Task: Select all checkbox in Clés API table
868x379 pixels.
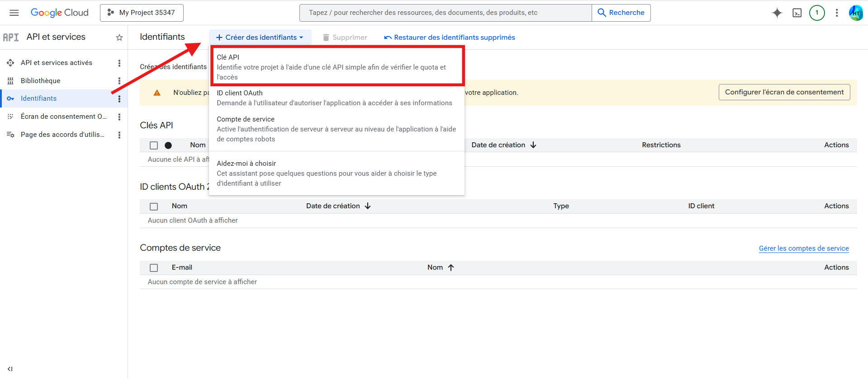Action: (x=154, y=145)
